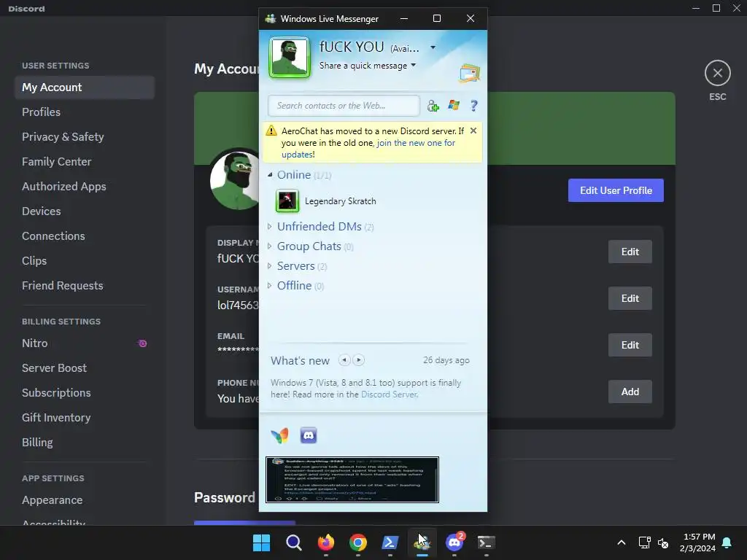This screenshot has width=747, height=560.
Task: Go to Profiles settings
Action: (x=85, y=112)
